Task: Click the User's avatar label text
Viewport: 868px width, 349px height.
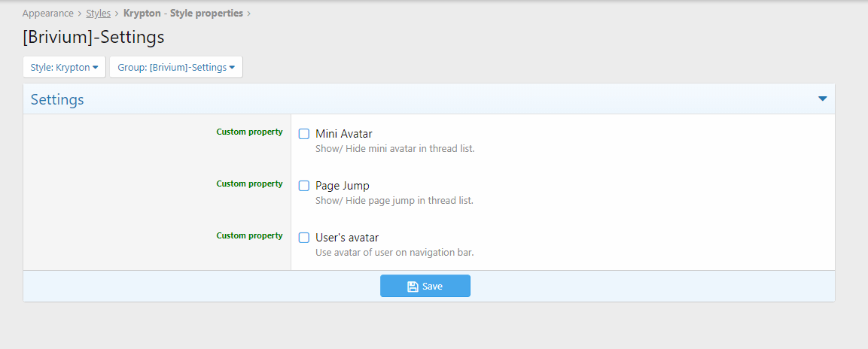Action: (347, 238)
